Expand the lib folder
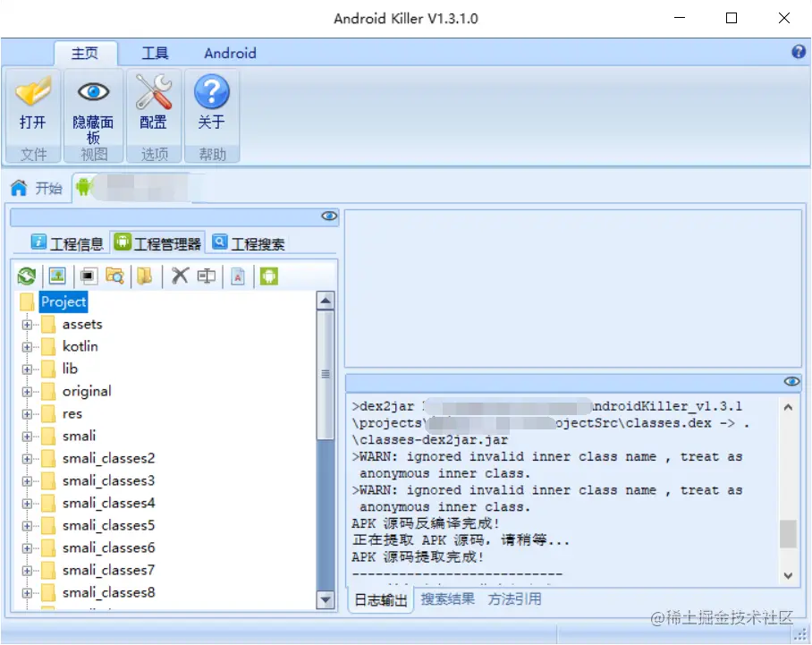Screen dimensions: 812x645 [x=27, y=369]
